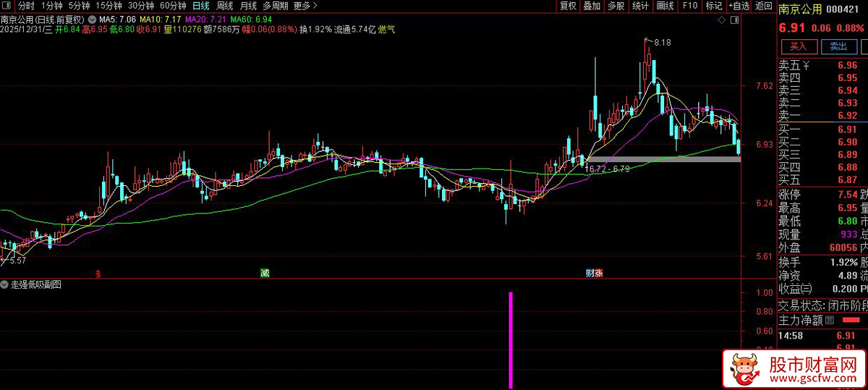Select the 卖三 6.94 order row

pyautogui.click(x=822, y=90)
